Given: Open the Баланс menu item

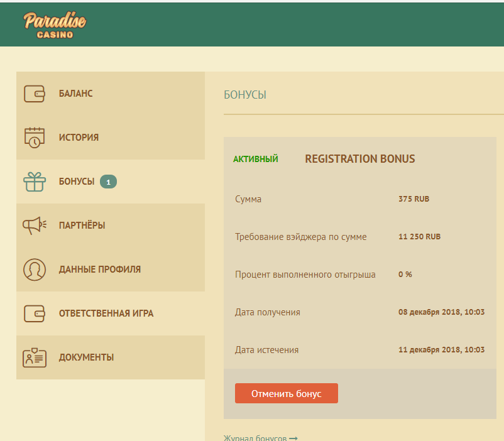Looking at the screenshot, I should (111, 94).
